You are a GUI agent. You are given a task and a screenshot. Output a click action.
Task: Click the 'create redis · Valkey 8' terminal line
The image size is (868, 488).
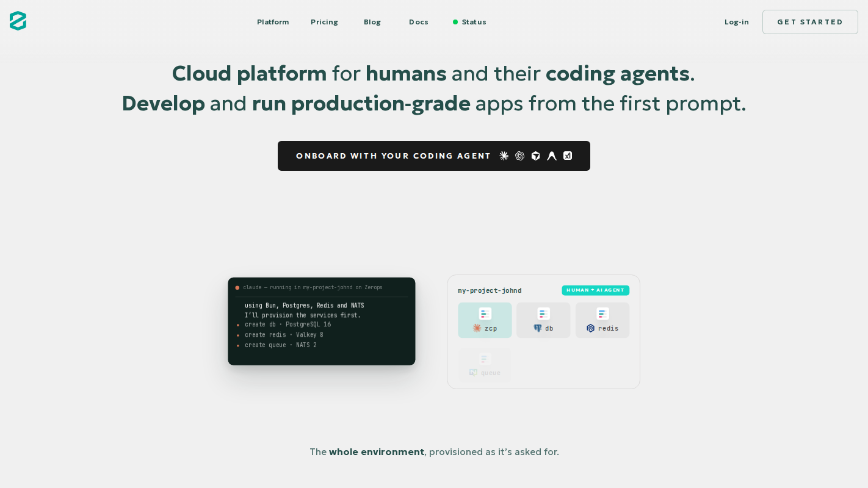click(284, 335)
